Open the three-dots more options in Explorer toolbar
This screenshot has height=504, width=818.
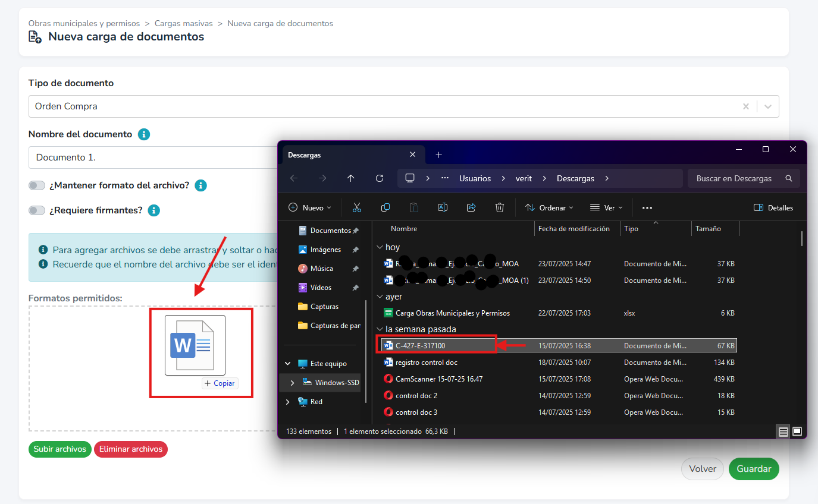point(647,207)
